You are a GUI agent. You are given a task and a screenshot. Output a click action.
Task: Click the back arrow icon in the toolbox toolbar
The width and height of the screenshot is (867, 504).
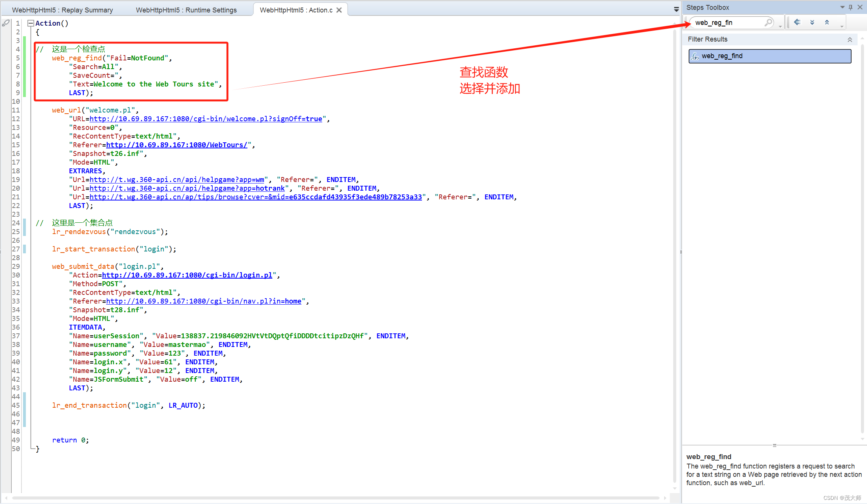tap(797, 22)
